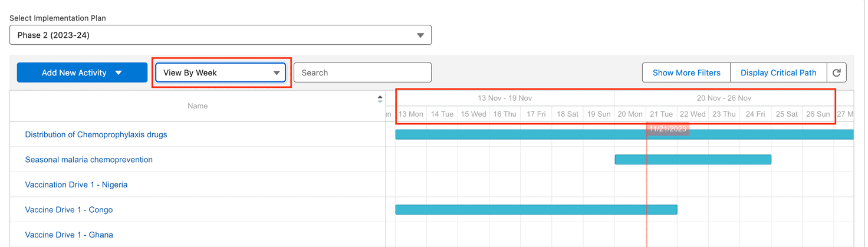The image size is (868, 247).
Task: Open Distribution of Chemoprophylaxis drugs link
Action: click(96, 134)
